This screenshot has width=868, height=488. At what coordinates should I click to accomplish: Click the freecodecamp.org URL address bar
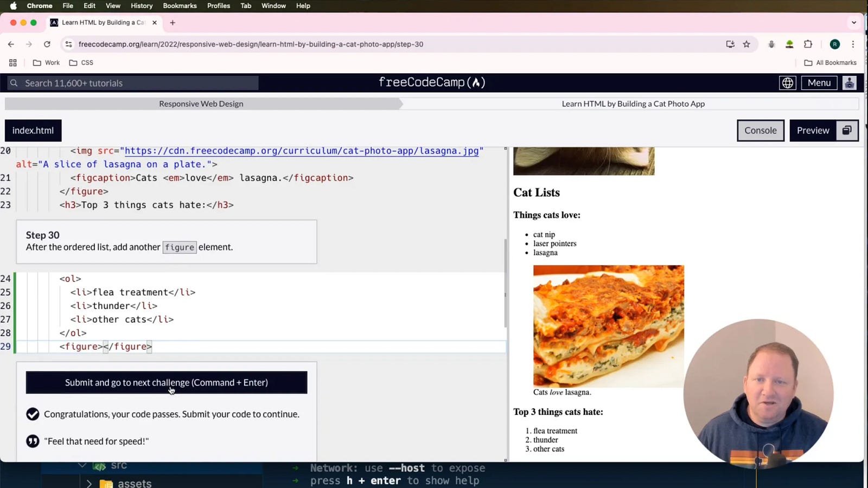click(x=251, y=44)
